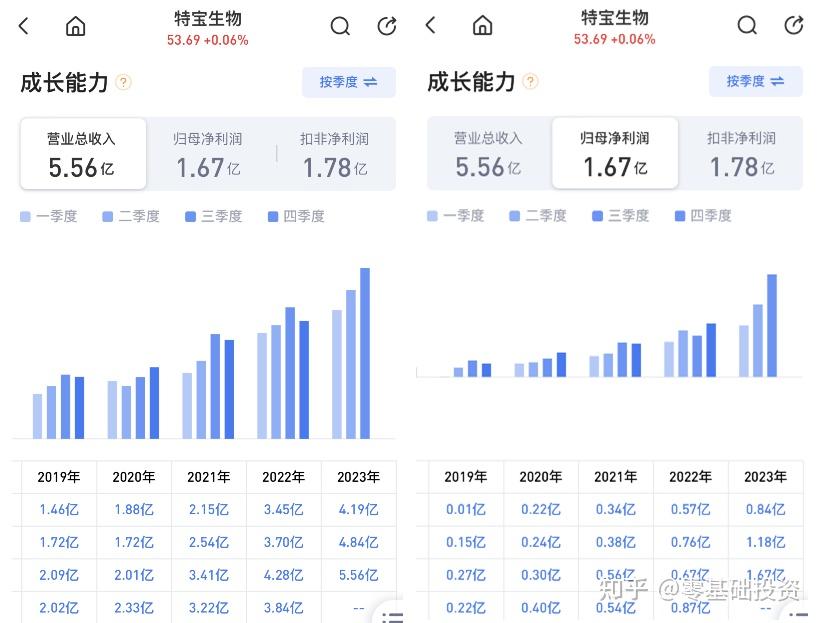
Task: Tap 4.84亿 cell in left table
Action: (x=358, y=542)
